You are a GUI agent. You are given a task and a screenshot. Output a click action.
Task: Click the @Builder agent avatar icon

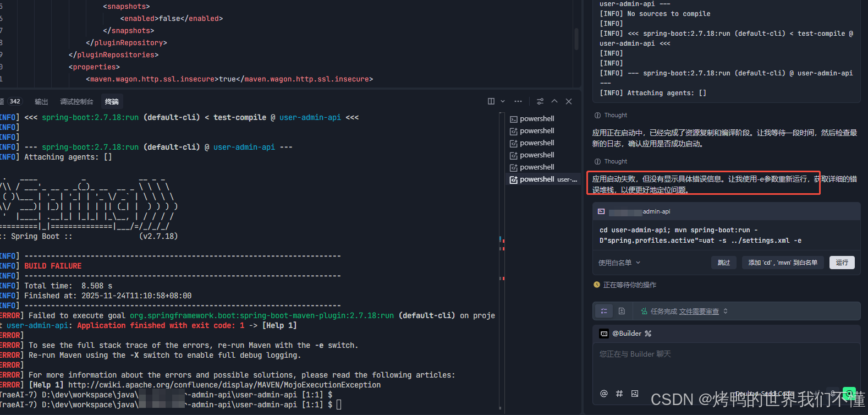(604, 334)
